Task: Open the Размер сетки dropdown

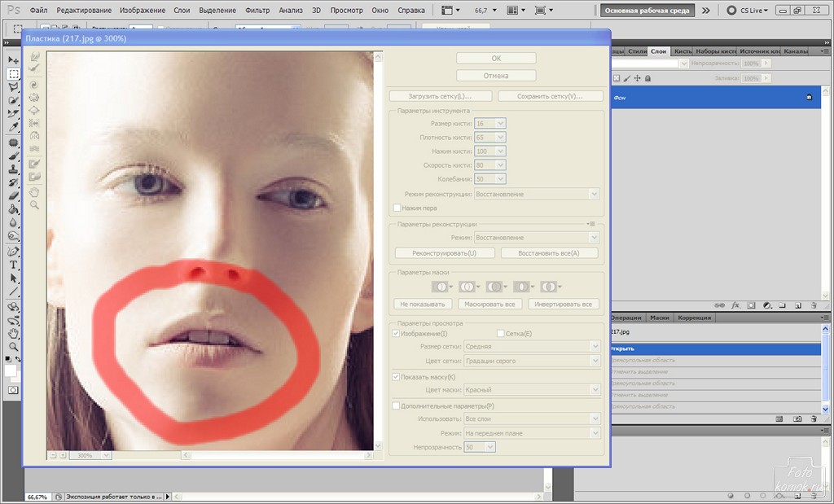Action: pos(594,347)
